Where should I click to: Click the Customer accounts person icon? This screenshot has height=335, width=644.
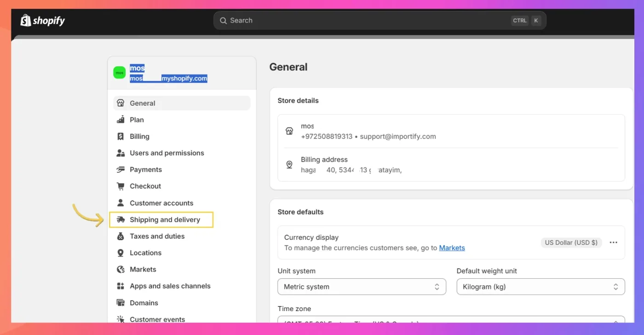pos(121,203)
